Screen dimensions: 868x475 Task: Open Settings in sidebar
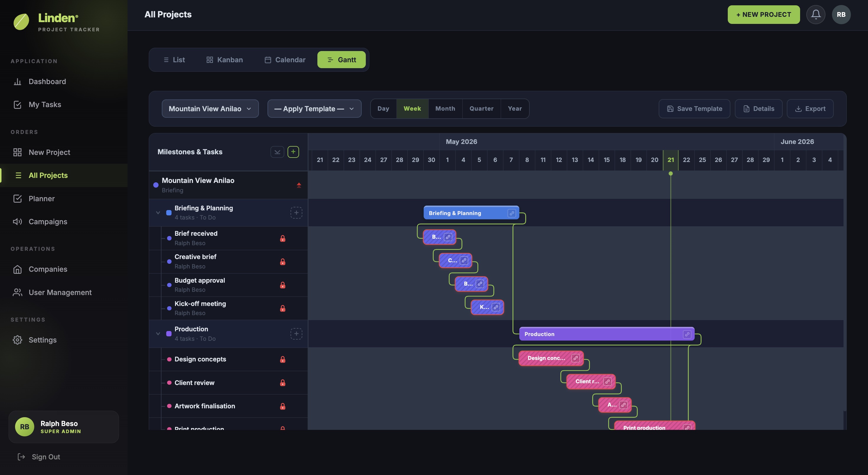coord(64,340)
